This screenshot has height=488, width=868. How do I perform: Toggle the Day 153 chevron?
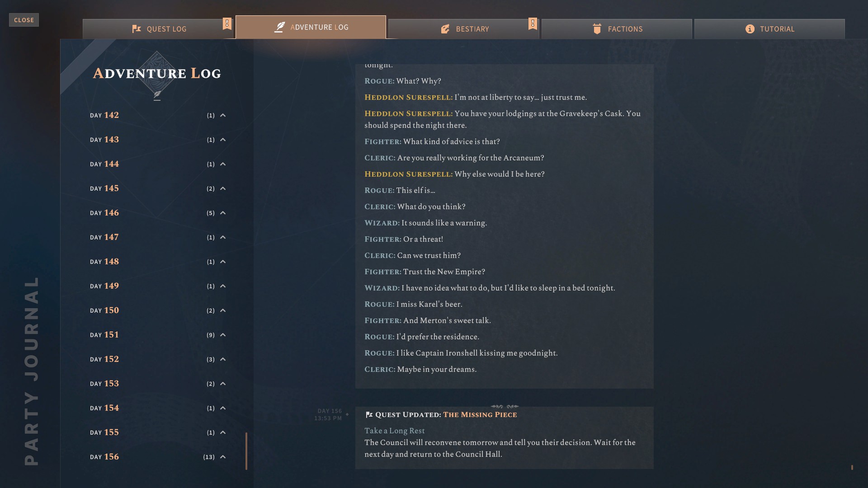click(x=223, y=384)
